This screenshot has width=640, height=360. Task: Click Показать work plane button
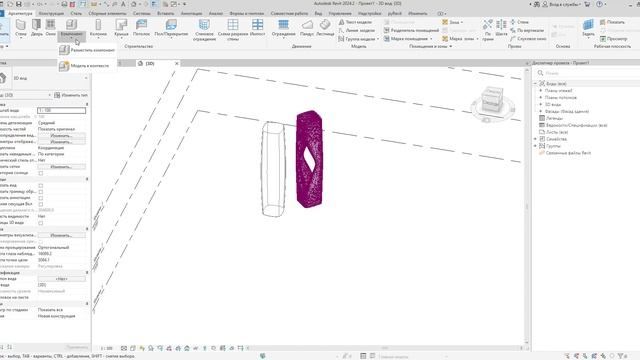tap(612, 22)
